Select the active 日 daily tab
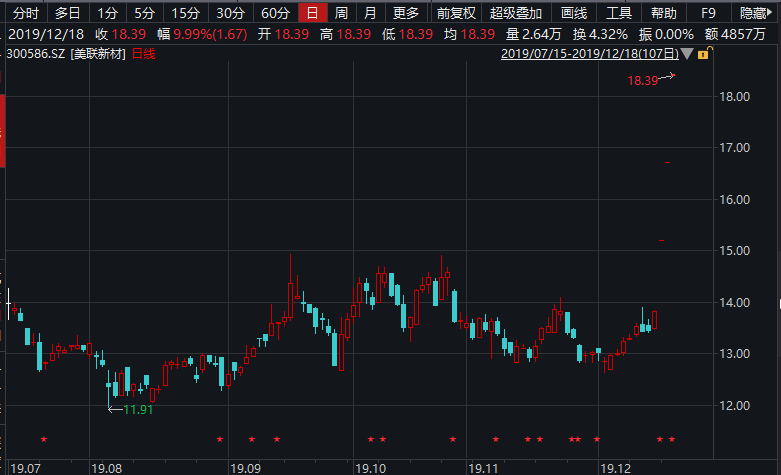Screen dimensions: 781x475 pyautogui.click(x=312, y=13)
